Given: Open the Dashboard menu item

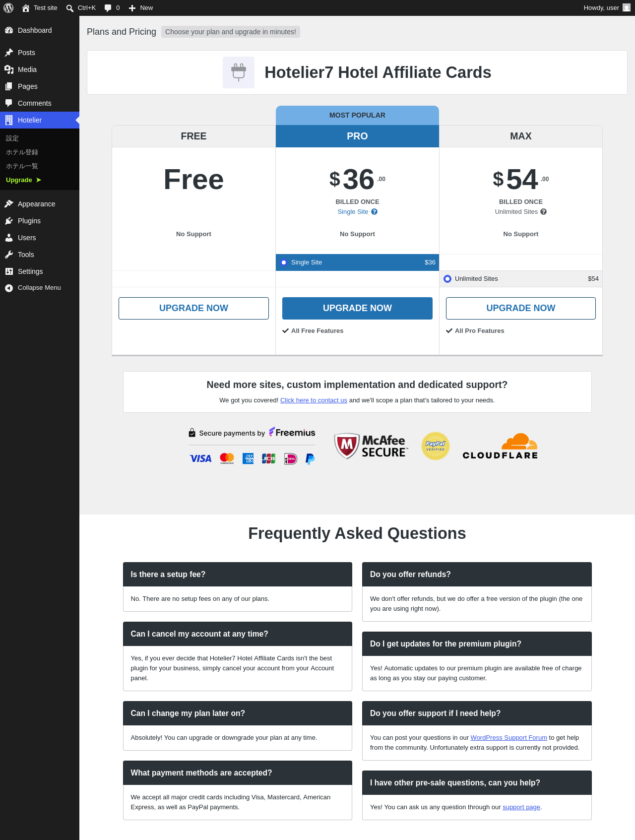Looking at the screenshot, I should pos(40,30).
